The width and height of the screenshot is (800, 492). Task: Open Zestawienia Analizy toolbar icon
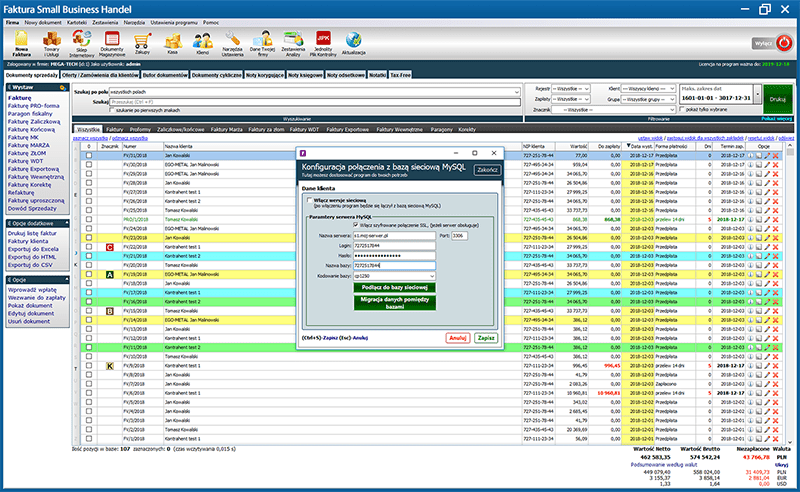[x=293, y=43]
